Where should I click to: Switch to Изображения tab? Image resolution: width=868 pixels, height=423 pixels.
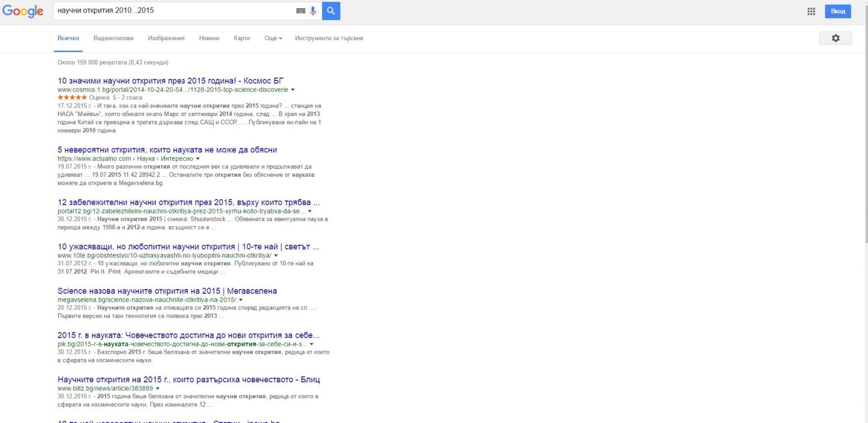click(x=166, y=38)
